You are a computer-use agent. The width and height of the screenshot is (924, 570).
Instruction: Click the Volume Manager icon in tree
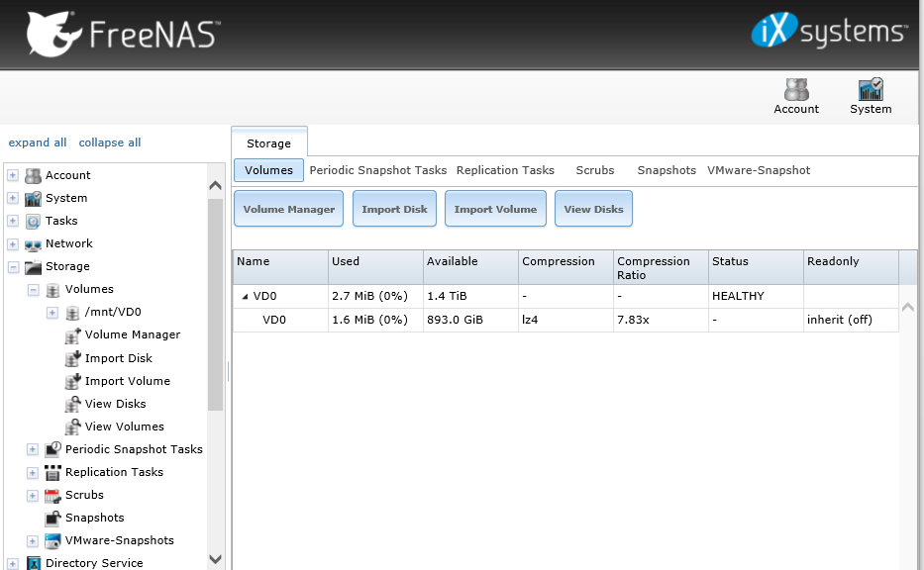[72, 335]
